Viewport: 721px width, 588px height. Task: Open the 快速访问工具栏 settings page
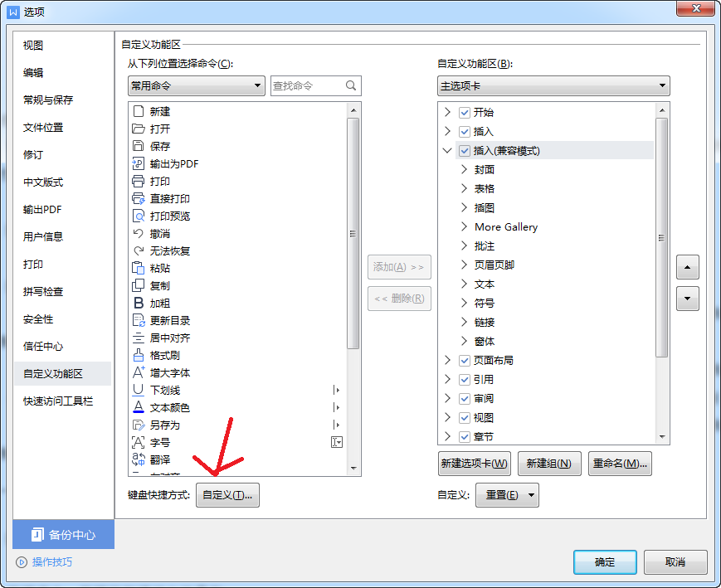click(58, 401)
